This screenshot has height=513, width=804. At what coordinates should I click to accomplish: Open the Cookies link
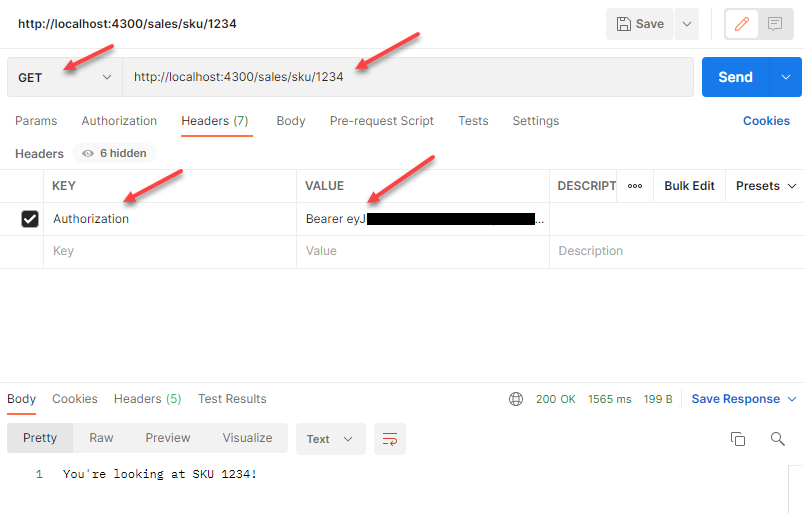766,121
